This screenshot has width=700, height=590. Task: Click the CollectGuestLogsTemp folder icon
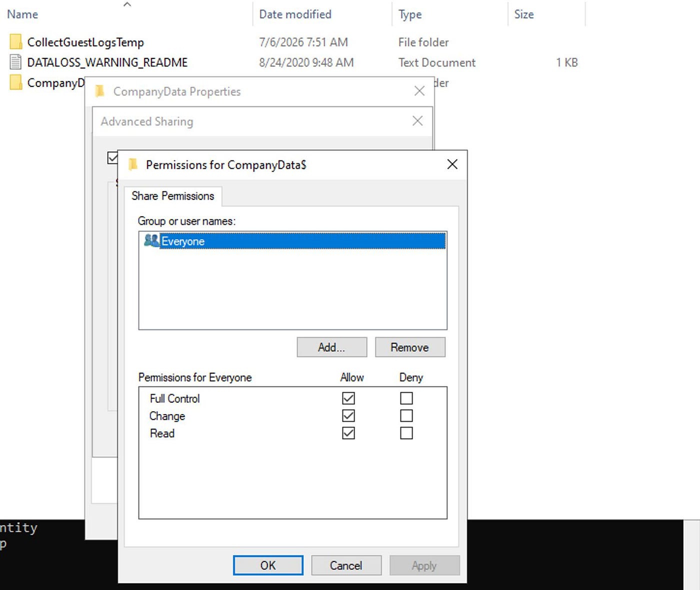click(15, 42)
